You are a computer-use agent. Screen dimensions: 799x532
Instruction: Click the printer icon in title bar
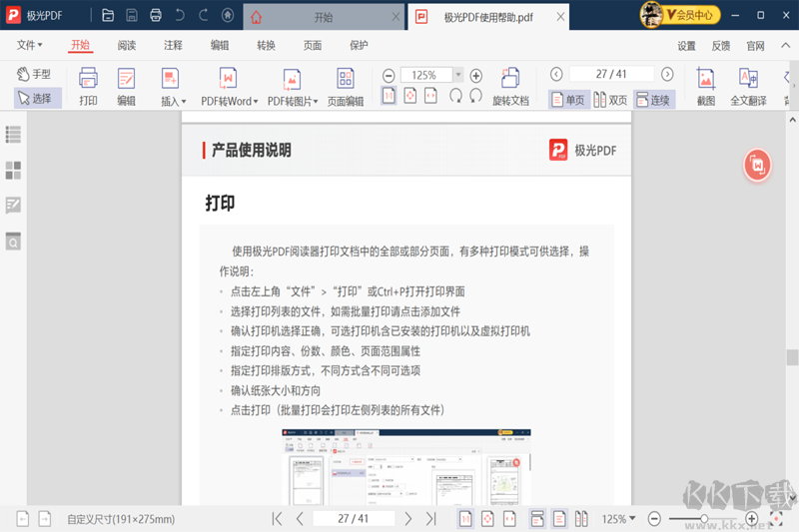click(156, 15)
